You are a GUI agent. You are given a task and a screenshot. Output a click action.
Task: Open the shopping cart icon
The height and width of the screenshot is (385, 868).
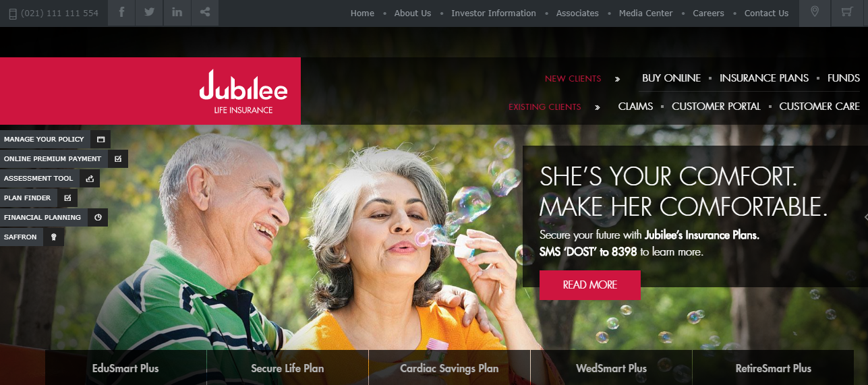(x=846, y=13)
